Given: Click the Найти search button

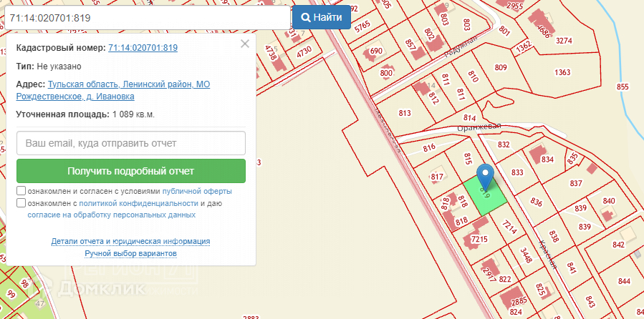Looking at the screenshot, I should (321, 16).
